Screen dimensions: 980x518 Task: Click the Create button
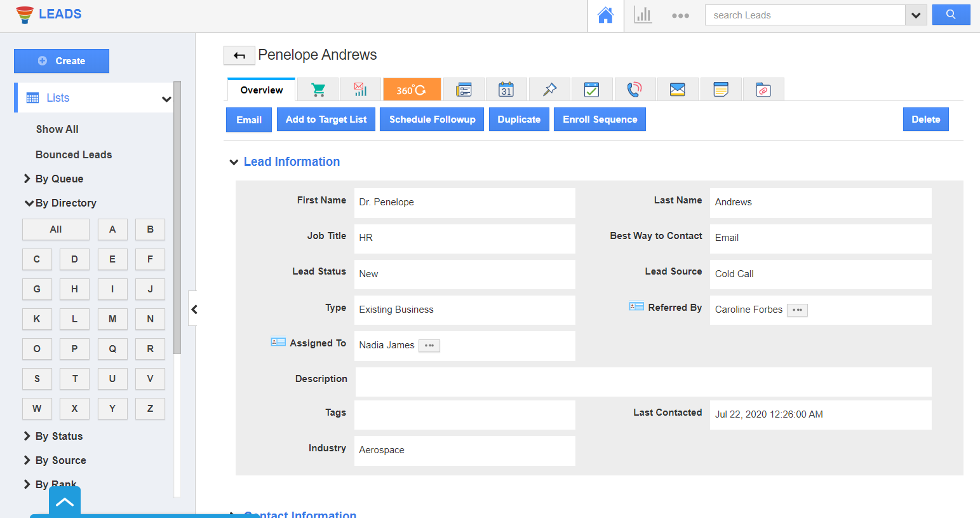[x=62, y=61]
